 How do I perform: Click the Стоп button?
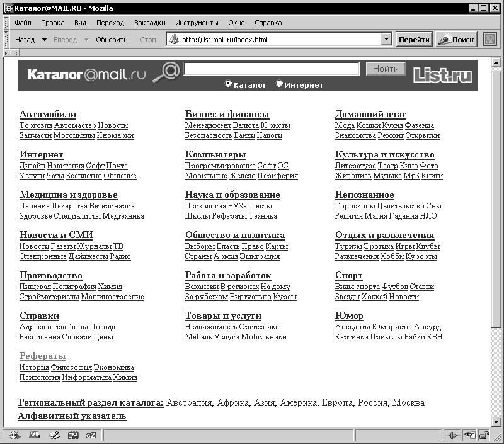[x=148, y=40]
